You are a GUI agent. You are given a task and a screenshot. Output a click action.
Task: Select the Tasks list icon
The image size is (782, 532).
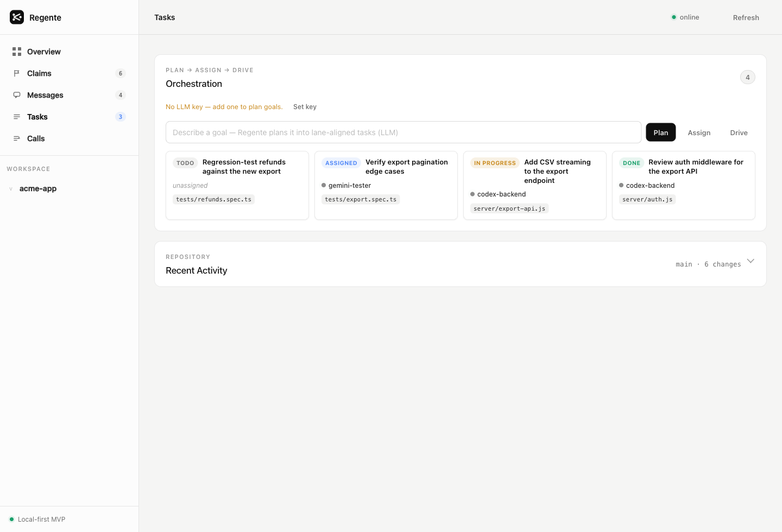(x=17, y=117)
